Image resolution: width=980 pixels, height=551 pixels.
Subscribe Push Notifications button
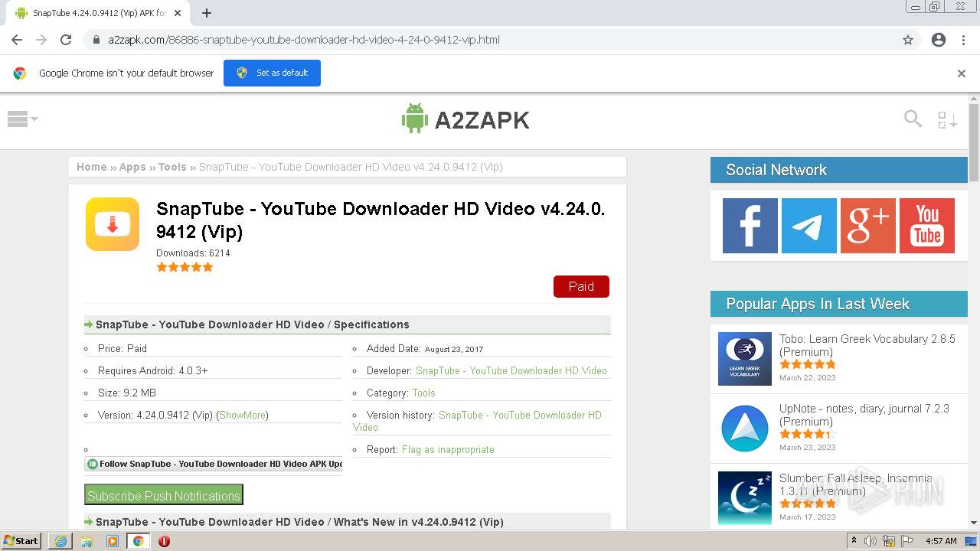[164, 495]
